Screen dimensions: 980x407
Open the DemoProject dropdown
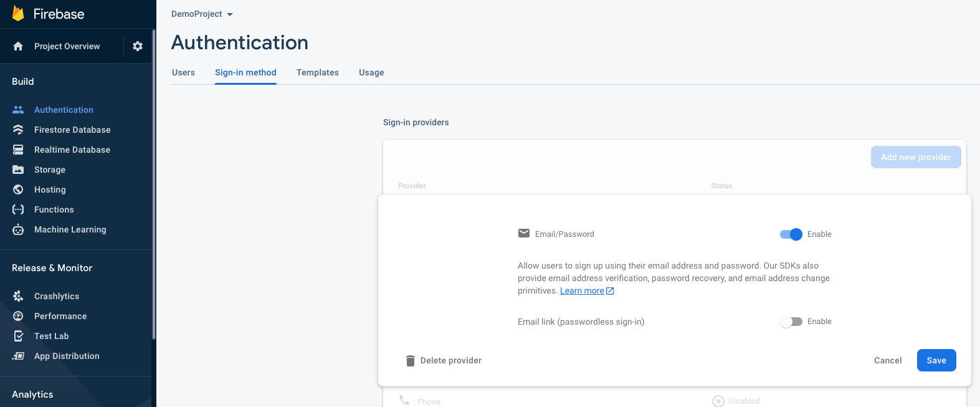[202, 14]
